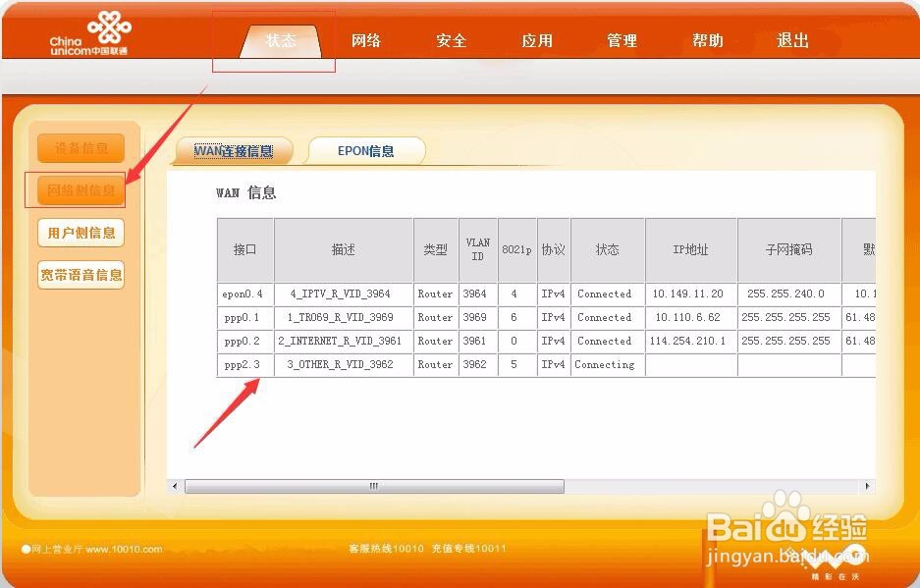Viewport: 920px width, 588px height.
Task: Select 用户侧信息 in the sidebar
Action: pyautogui.click(x=81, y=233)
